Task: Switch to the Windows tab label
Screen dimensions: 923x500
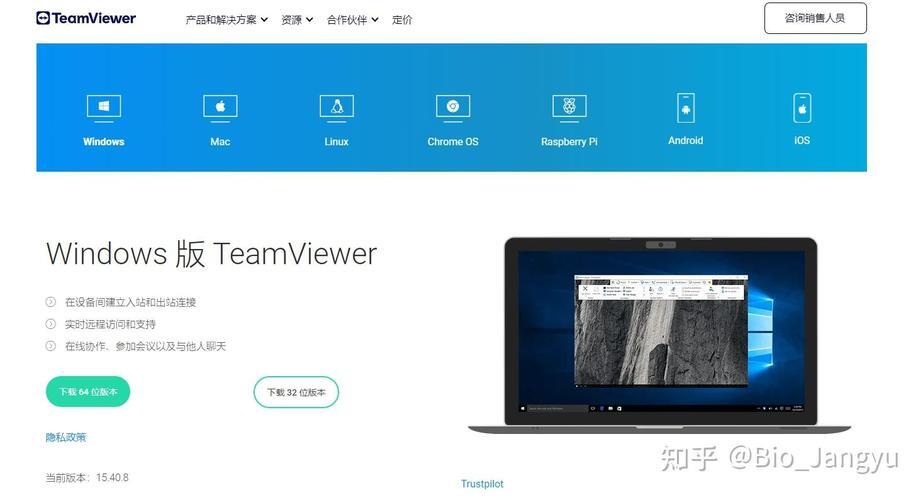Action: coord(104,142)
